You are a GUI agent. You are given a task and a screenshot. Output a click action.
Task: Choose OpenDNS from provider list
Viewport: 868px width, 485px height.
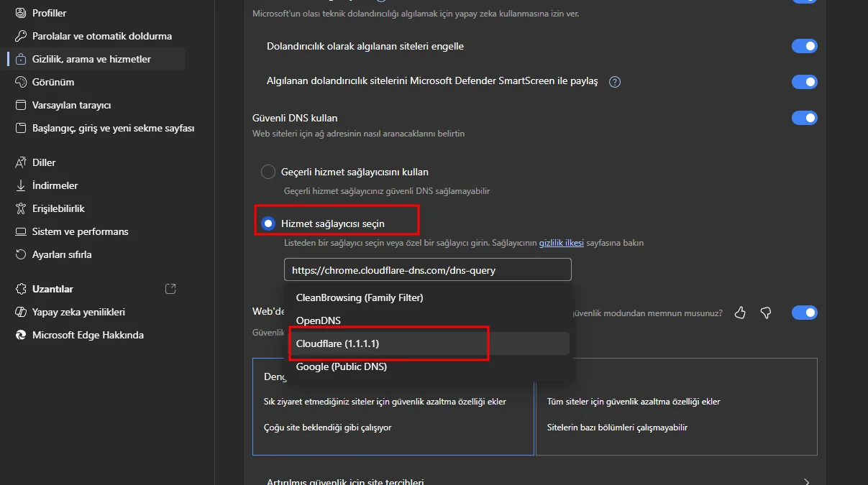[x=429, y=320]
